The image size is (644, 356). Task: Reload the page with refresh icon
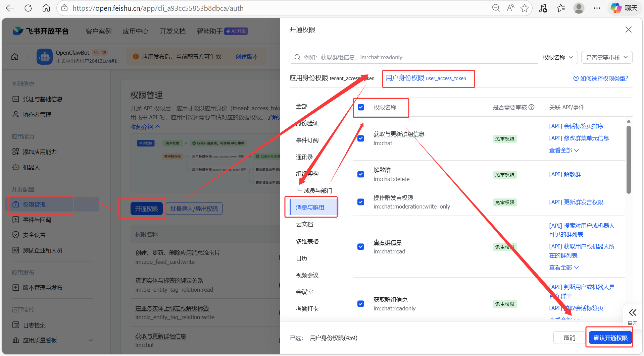(28, 8)
